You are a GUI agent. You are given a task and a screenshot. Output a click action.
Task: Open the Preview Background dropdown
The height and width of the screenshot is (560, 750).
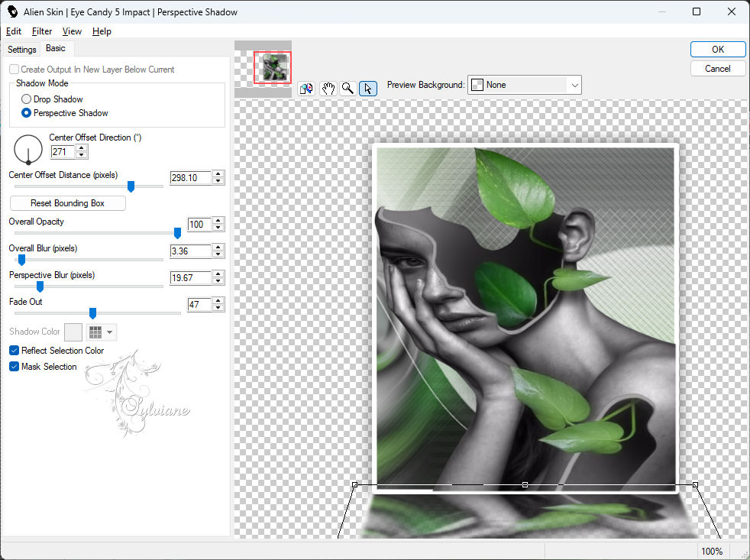tap(524, 85)
